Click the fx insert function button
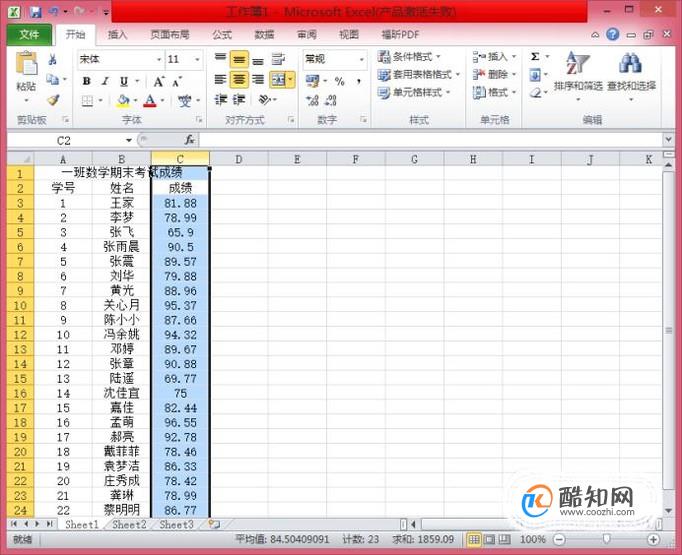682x555 pixels. [190, 140]
